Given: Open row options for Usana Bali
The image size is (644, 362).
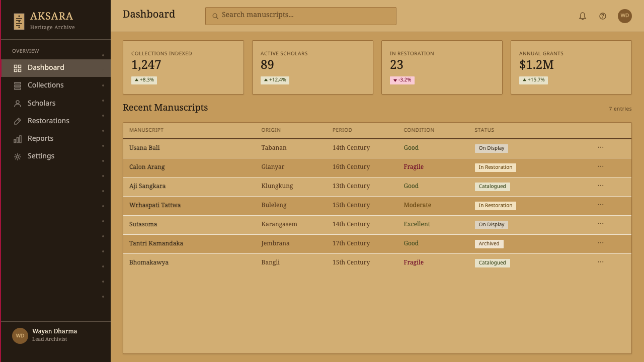Looking at the screenshot, I should 601,147.
